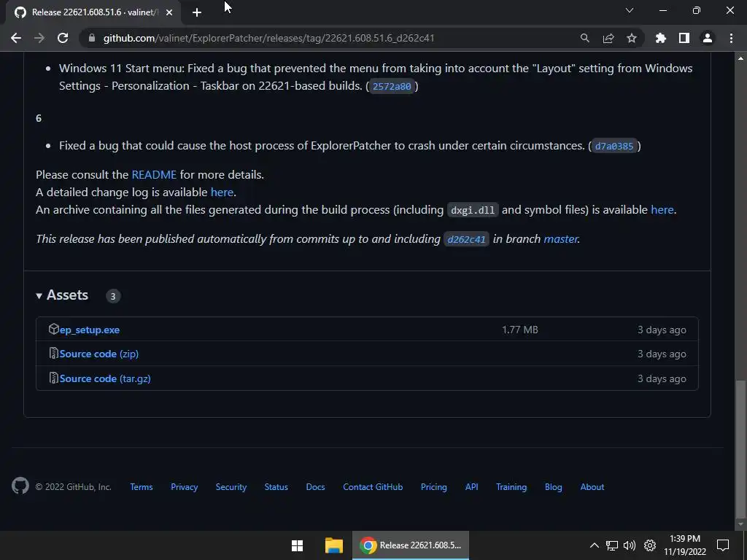Click the archive icon beside Source code (tar.gz)
The height and width of the screenshot is (560, 747).
(54, 378)
